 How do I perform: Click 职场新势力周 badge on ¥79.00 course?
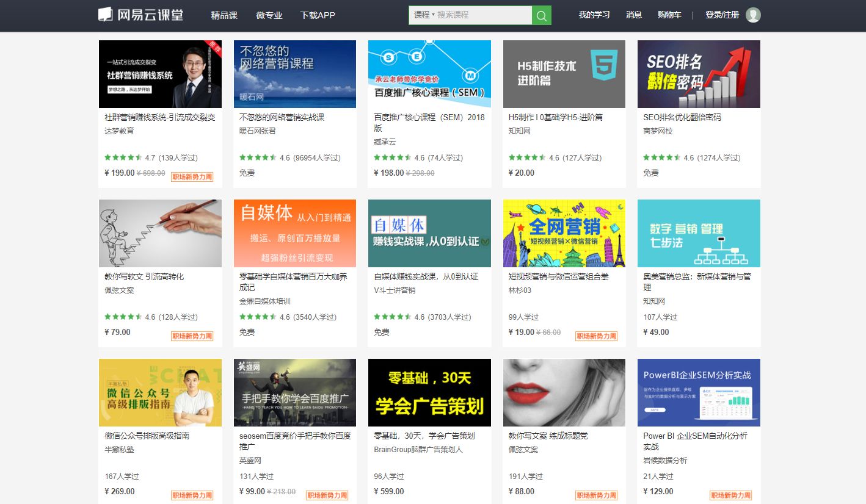click(x=192, y=336)
